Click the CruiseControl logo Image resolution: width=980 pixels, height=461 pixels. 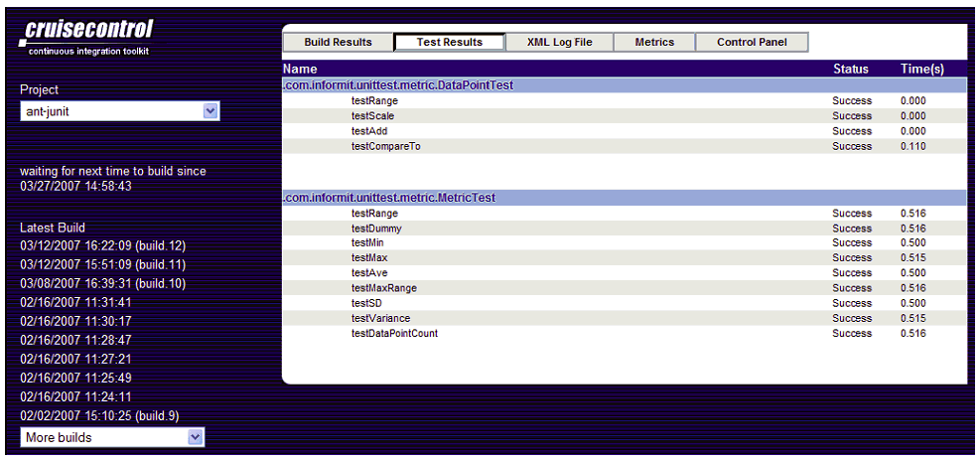(87, 38)
